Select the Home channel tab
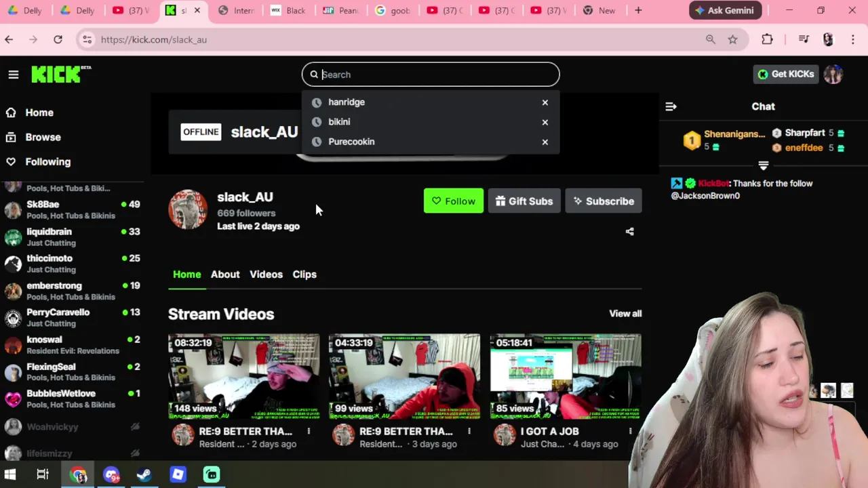The image size is (868, 488). [186, 274]
